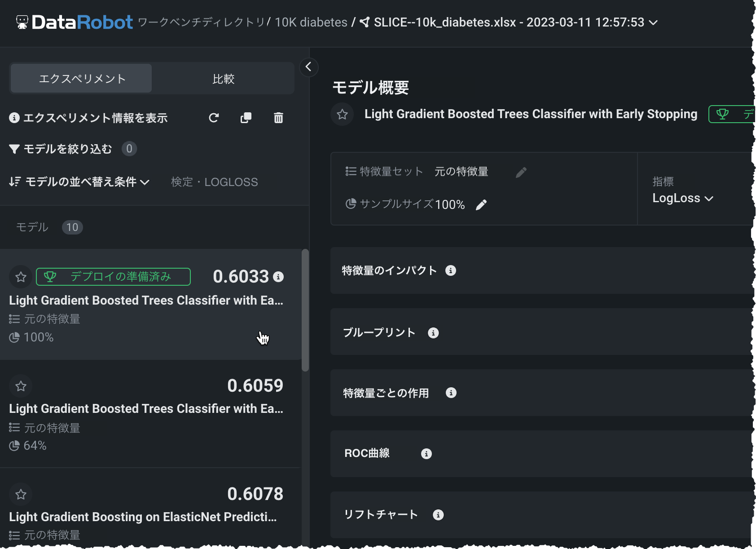Click the model list vertical scrollbar
This screenshot has width=756, height=549.
(305, 310)
